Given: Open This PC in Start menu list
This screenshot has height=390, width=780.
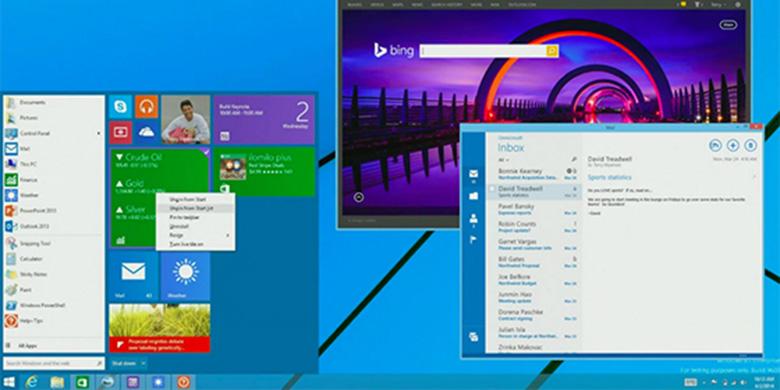Looking at the screenshot, I should point(54,164).
